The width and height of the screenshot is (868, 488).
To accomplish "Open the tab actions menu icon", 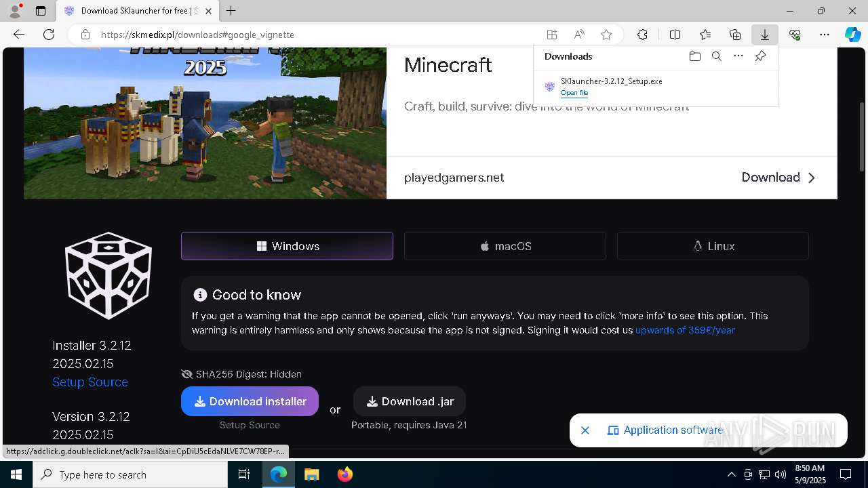I will click(41, 11).
